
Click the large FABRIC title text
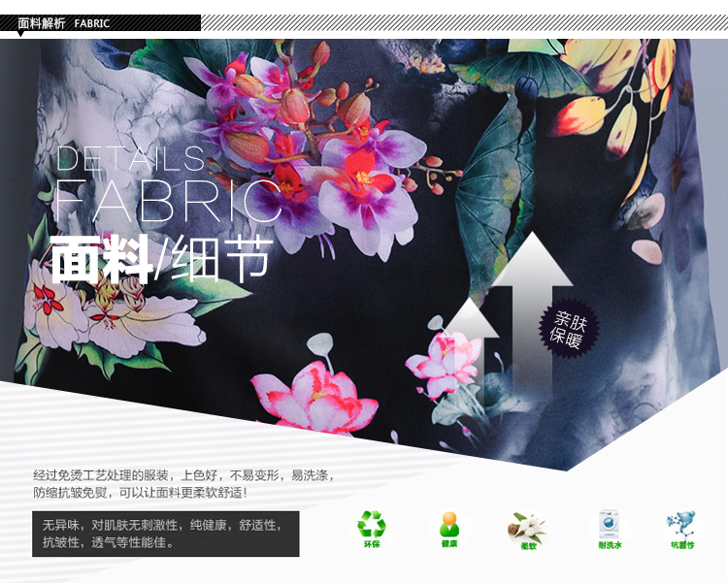pos(167,201)
